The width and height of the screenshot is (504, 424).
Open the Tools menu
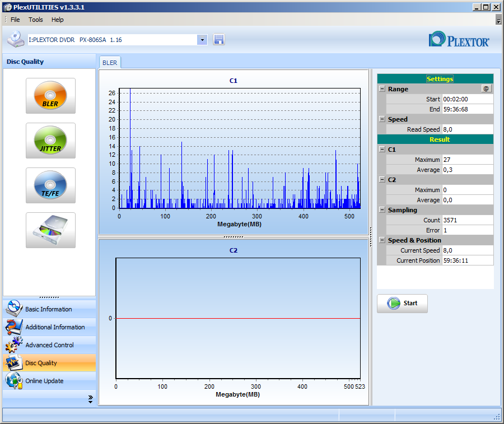coord(36,20)
